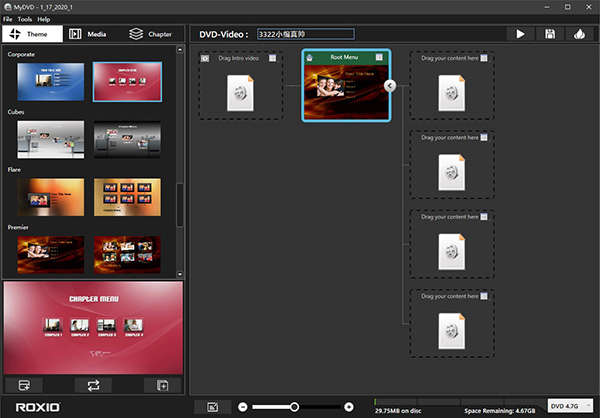Viewport: 600px width, 418px height.
Task: Open the Tools menu
Action: pyautogui.click(x=24, y=19)
